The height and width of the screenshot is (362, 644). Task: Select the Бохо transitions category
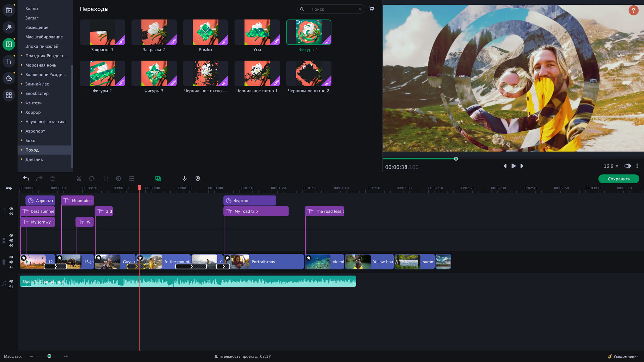31,141
